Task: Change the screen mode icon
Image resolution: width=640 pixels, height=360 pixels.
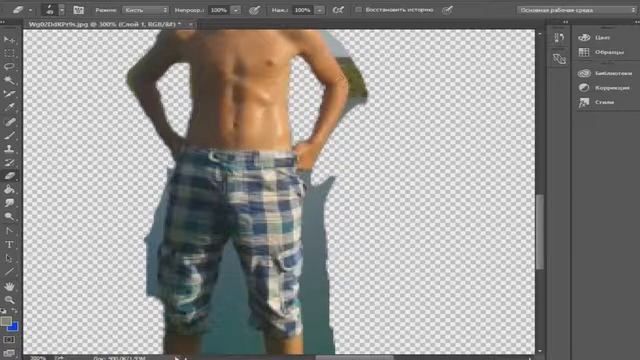Action: click(x=9, y=353)
